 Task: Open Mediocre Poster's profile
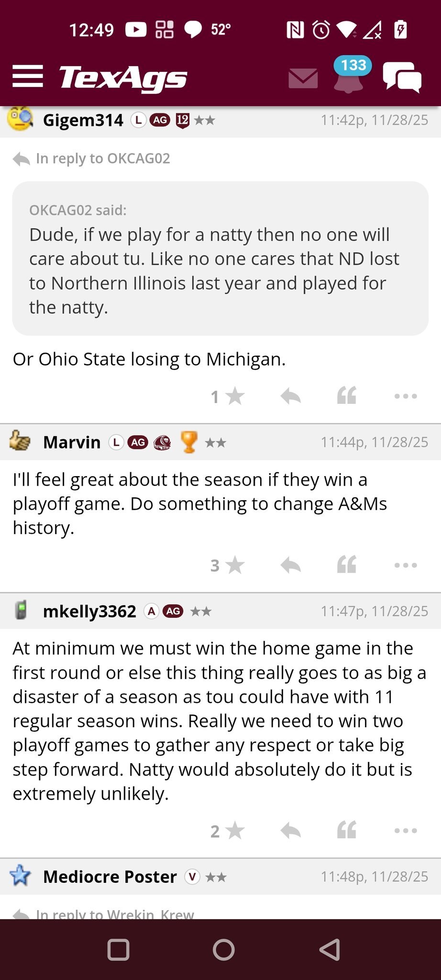(110, 877)
